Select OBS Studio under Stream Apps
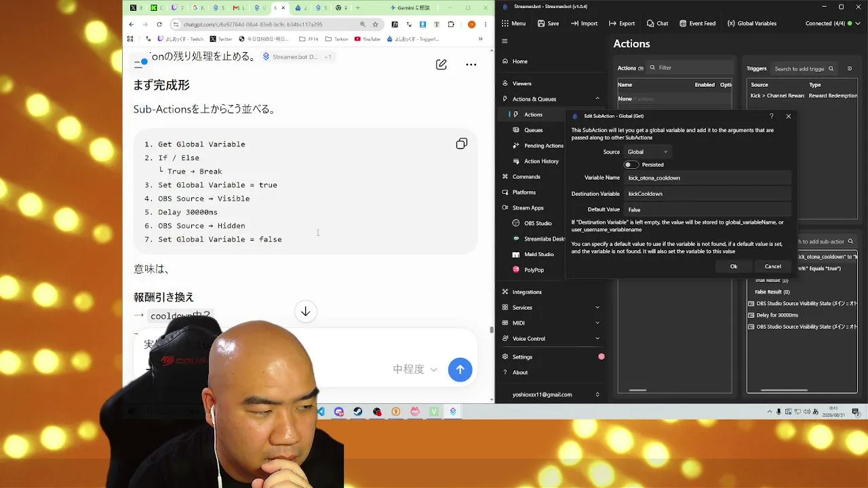Image resolution: width=868 pixels, height=488 pixels. (x=538, y=224)
